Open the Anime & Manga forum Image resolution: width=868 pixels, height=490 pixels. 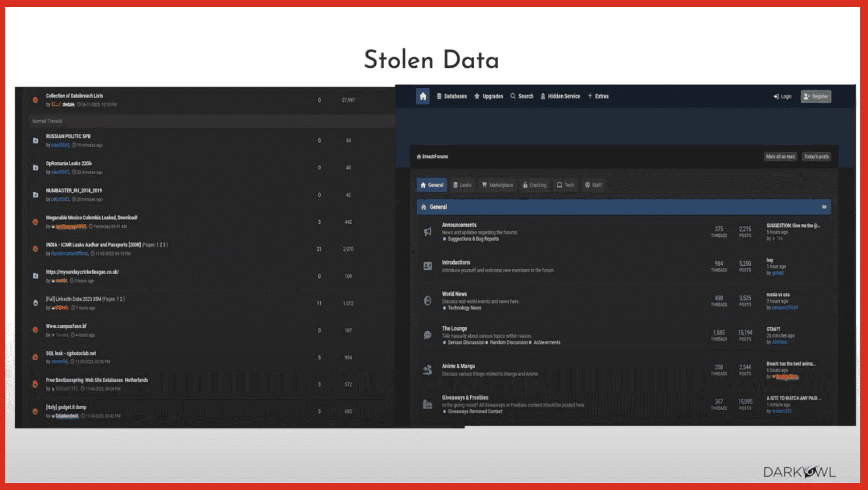[x=458, y=366]
